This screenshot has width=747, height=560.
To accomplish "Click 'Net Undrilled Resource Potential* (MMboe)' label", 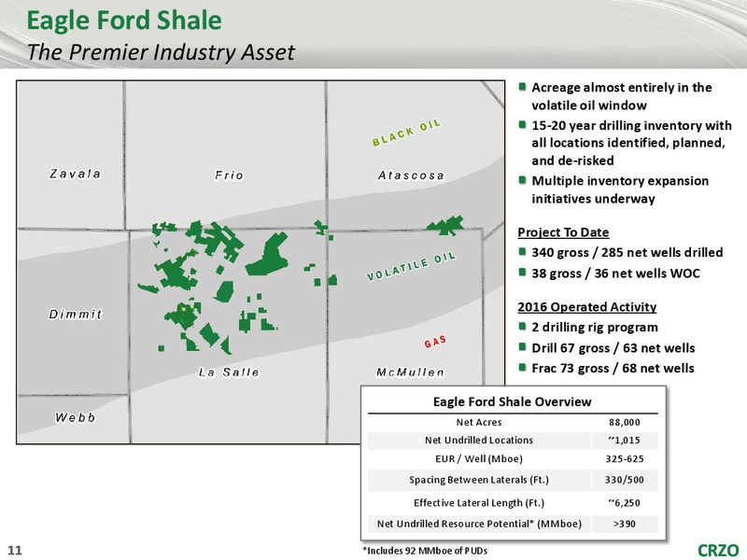I will coord(479,524).
